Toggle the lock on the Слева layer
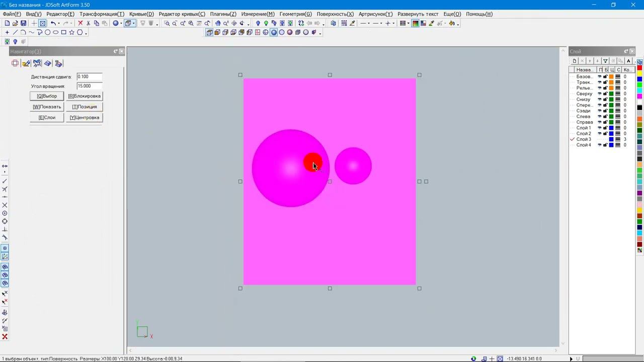The width and height of the screenshot is (644, 362). coord(605,117)
